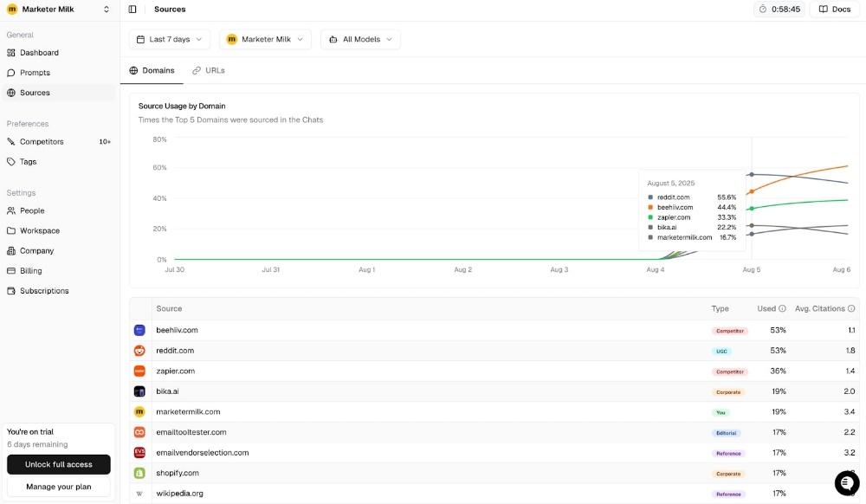Open Dashboard in the sidebar
The height and width of the screenshot is (504, 866).
tap(39, 53)
